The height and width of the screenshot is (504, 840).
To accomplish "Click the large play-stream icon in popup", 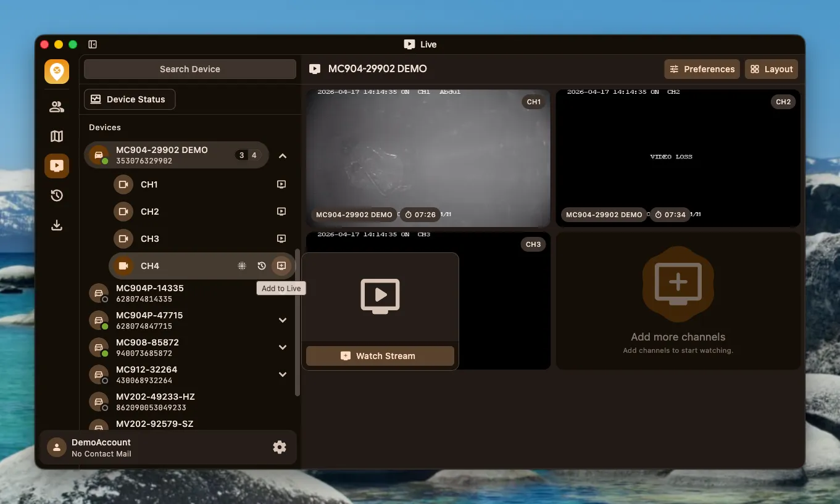I will [x=380, y=297].
